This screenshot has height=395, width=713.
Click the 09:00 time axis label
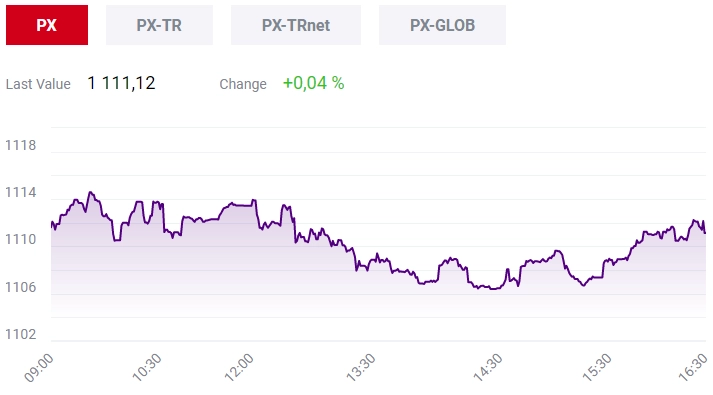(39, 368)
